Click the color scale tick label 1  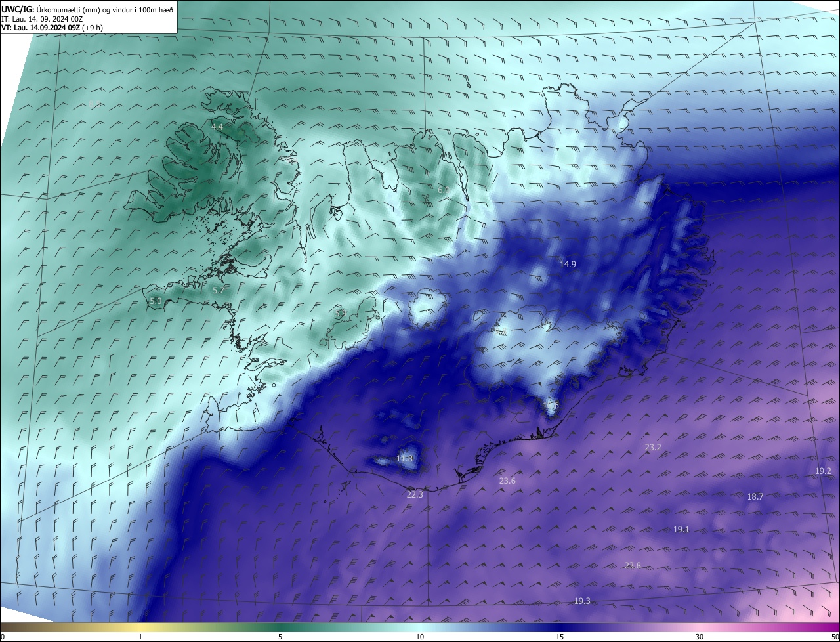coord(140,637)
